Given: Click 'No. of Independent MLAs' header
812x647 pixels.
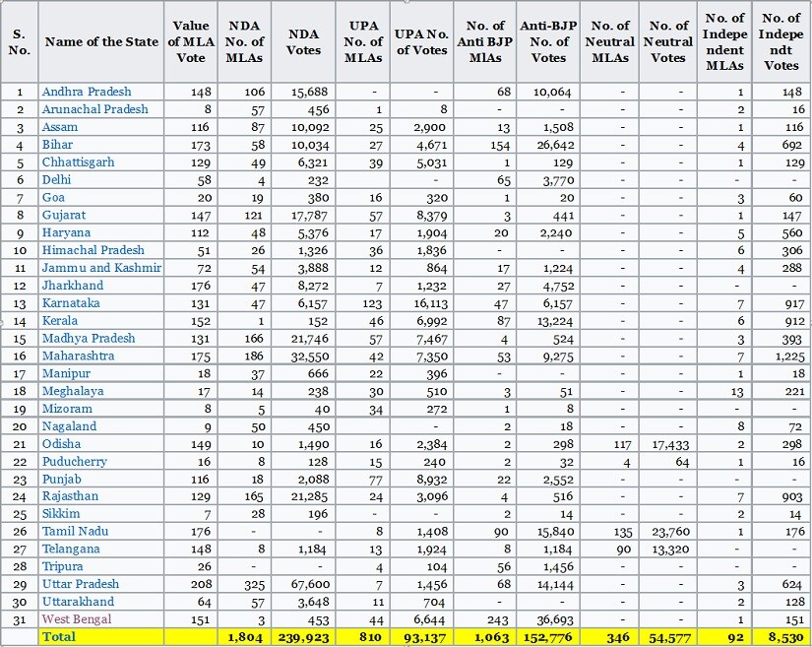Looking at the screenshot, I should pos(725,42).
